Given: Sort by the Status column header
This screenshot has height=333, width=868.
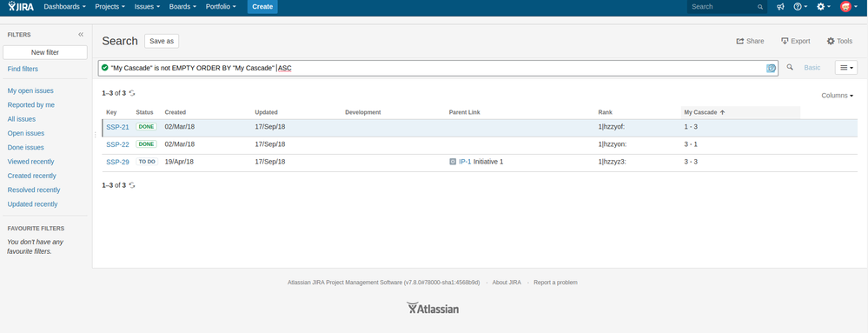Looking at the screenshot, I should point(144,112).
